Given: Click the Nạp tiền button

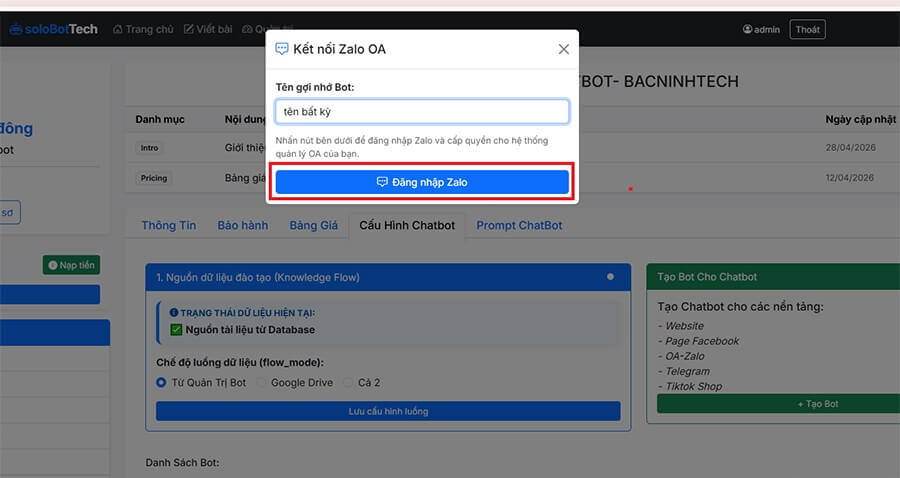Looking at the screenshot, I should click(71, 265).
